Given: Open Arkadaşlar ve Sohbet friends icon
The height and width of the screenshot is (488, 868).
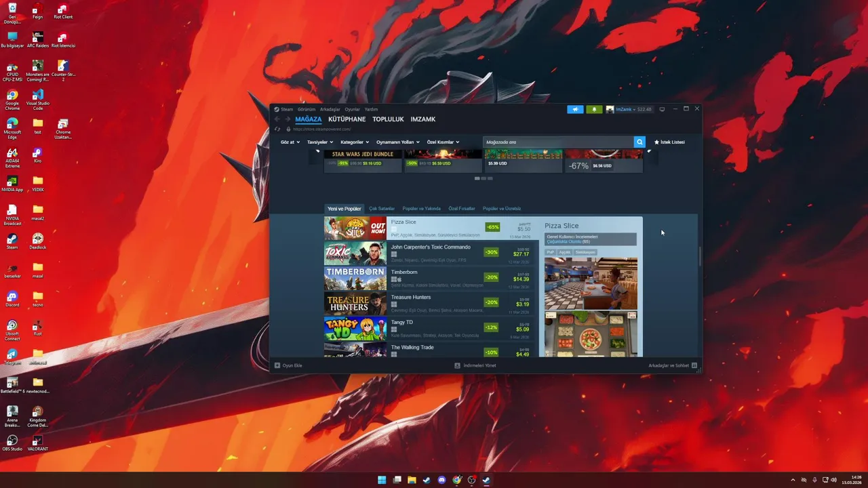Looking at the screenshot, I should 695,365.
